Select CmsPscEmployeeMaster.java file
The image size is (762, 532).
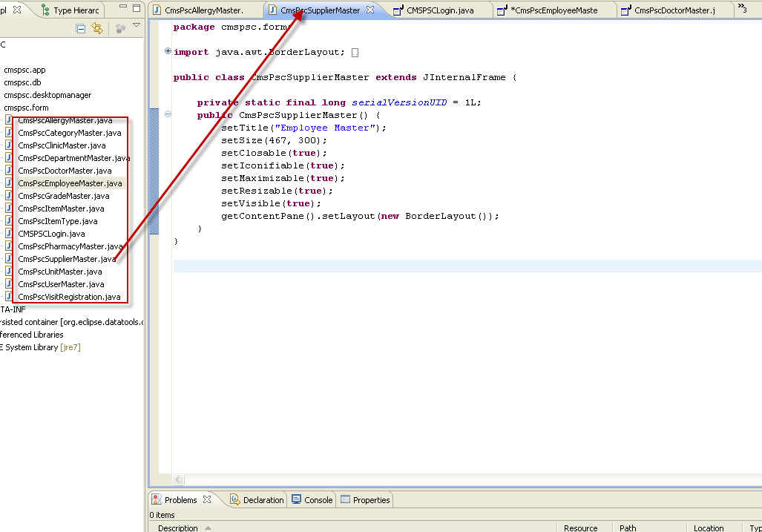point(70,184)
